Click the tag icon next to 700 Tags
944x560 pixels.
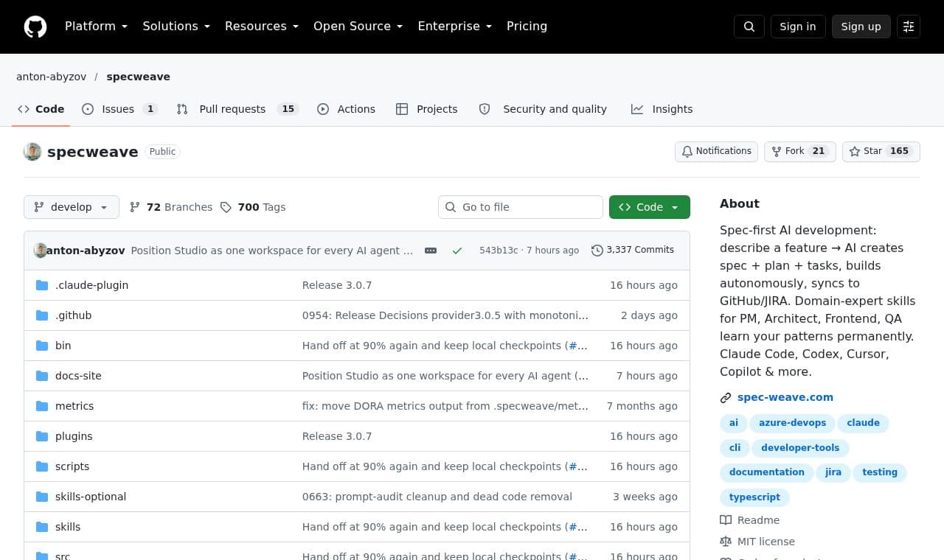pyautogui.click(x=226, y=207)
